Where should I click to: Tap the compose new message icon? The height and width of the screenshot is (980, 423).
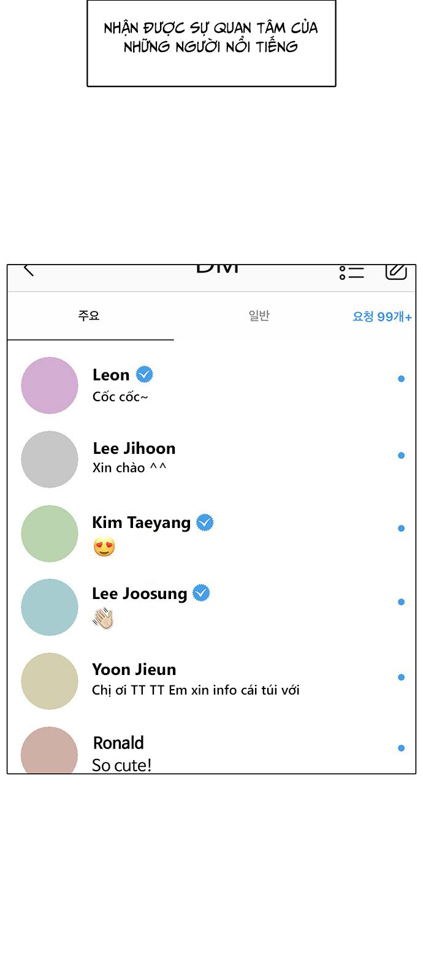click(396, 271)
